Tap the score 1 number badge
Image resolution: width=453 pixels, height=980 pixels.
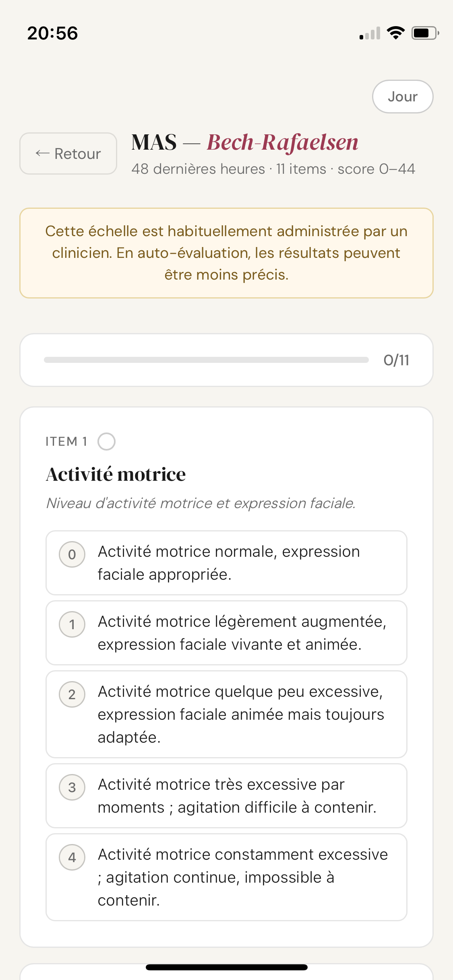coord(72,624)
